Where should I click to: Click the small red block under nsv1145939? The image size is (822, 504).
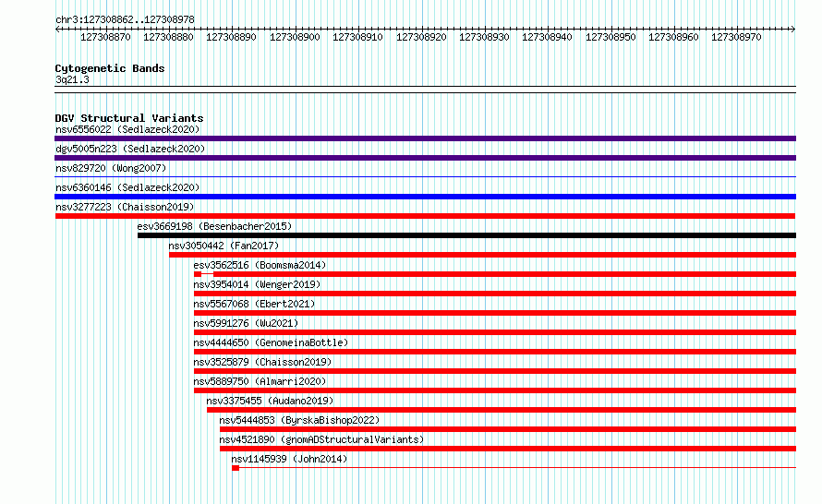(x=236, y=468)
